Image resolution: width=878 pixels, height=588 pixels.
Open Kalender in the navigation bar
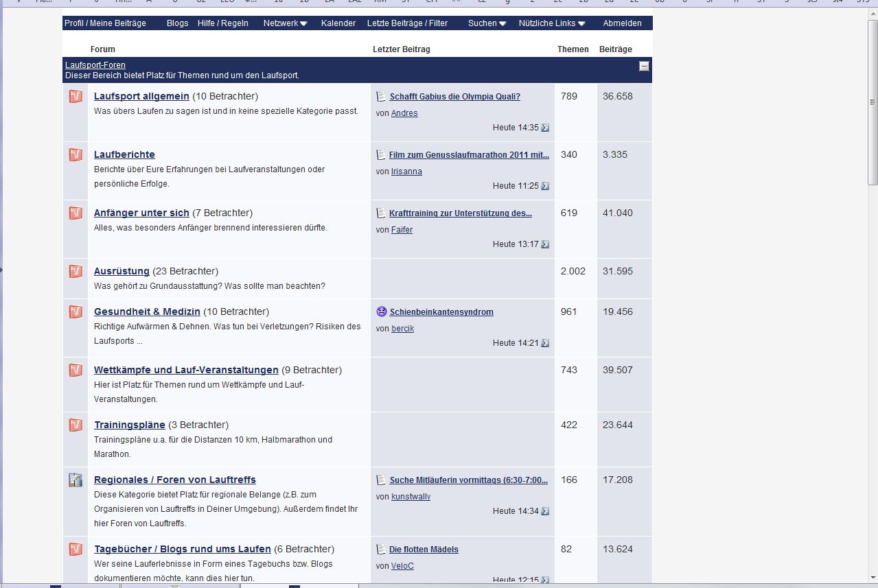point(338,23)
